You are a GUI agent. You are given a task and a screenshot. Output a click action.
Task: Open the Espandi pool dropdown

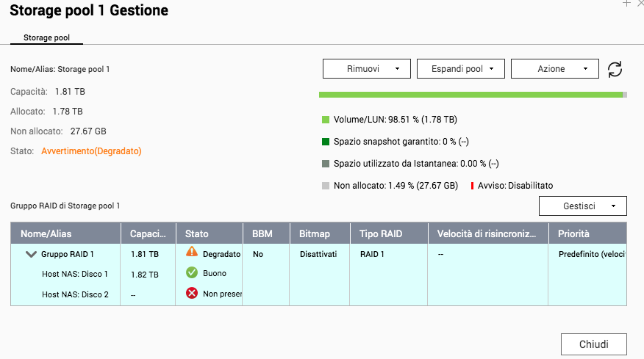(461, 69)
